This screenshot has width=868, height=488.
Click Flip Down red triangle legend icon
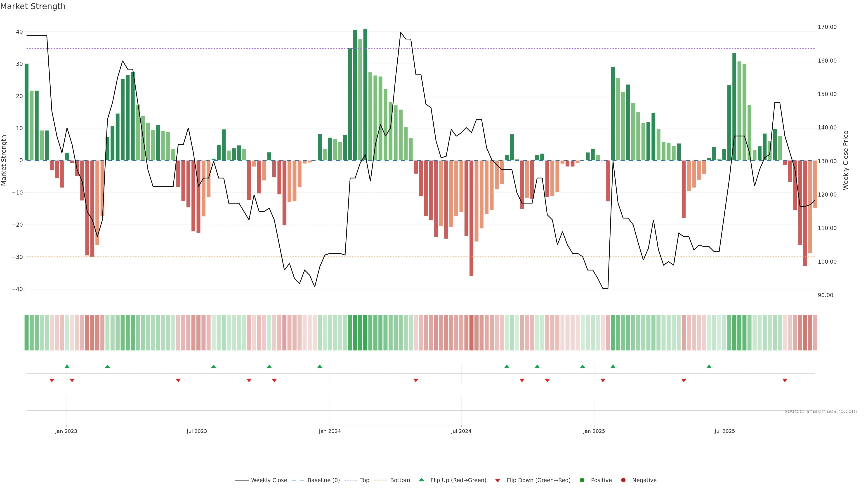[x=498, y=480]
